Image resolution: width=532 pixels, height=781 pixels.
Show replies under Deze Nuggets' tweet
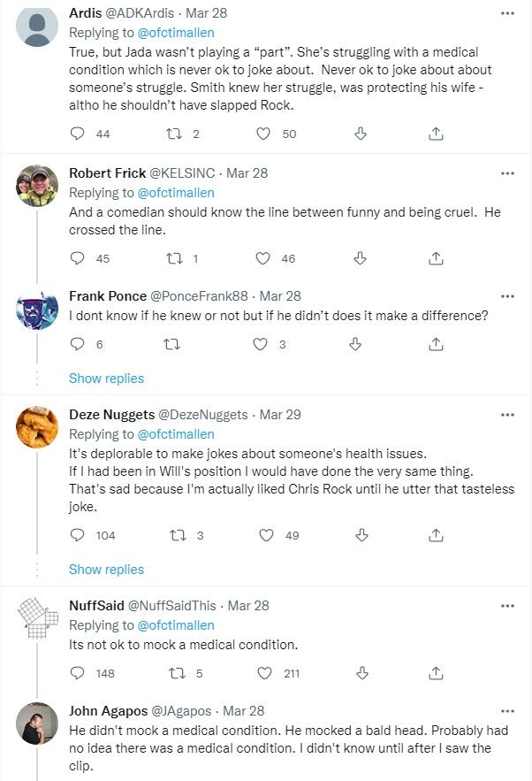pos(106,570)
